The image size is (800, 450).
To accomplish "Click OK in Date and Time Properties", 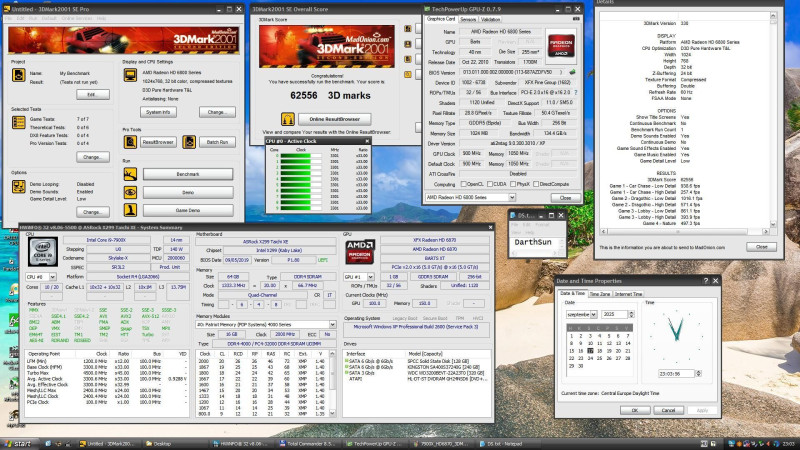I will (x=635, y=410).
